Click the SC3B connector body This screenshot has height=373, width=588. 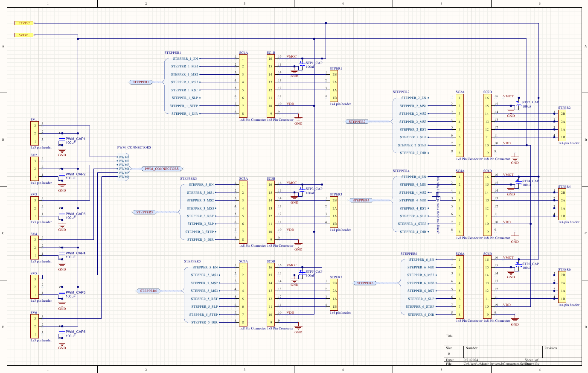pyautogui.click(x=271, y=212)
